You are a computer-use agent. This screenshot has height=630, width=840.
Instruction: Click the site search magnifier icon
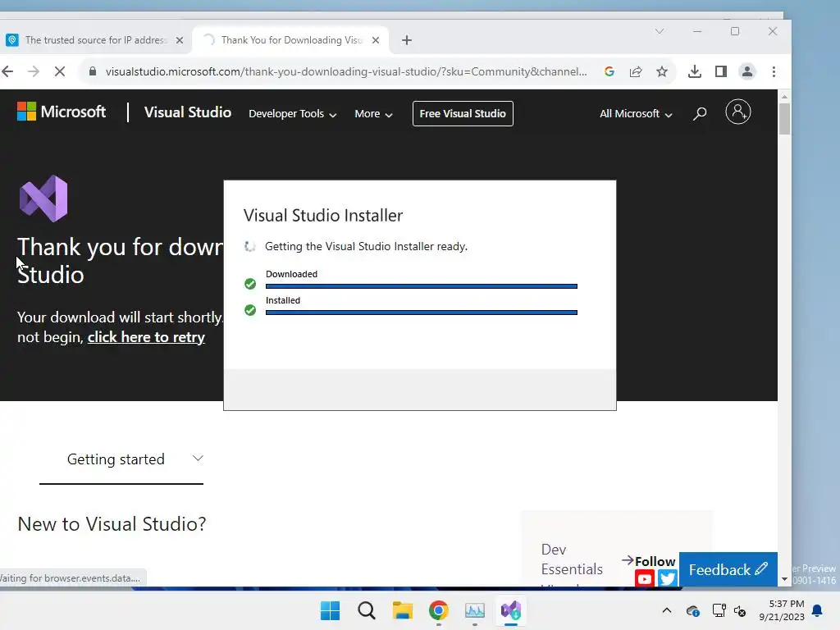[700, 113]
